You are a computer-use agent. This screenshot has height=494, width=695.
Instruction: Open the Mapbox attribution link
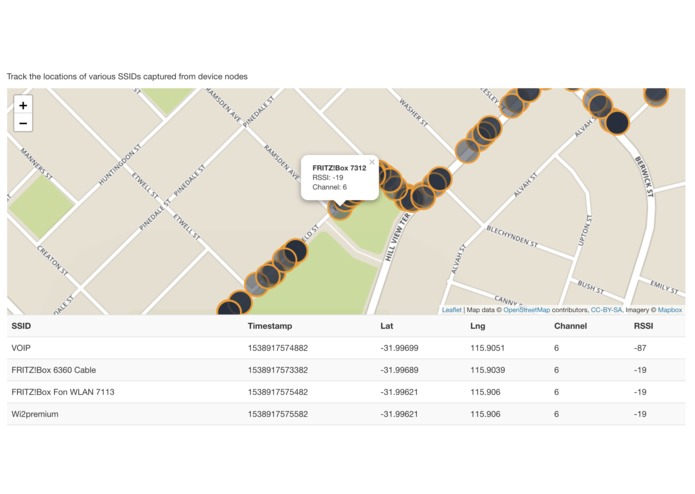coord(670,310)
